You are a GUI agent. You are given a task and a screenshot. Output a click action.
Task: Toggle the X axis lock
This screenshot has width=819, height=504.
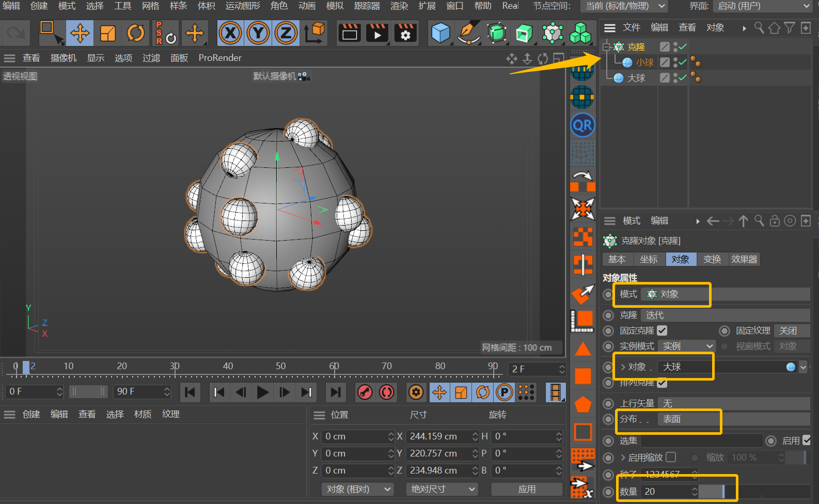pyautogui.click(x=230, y=34)
